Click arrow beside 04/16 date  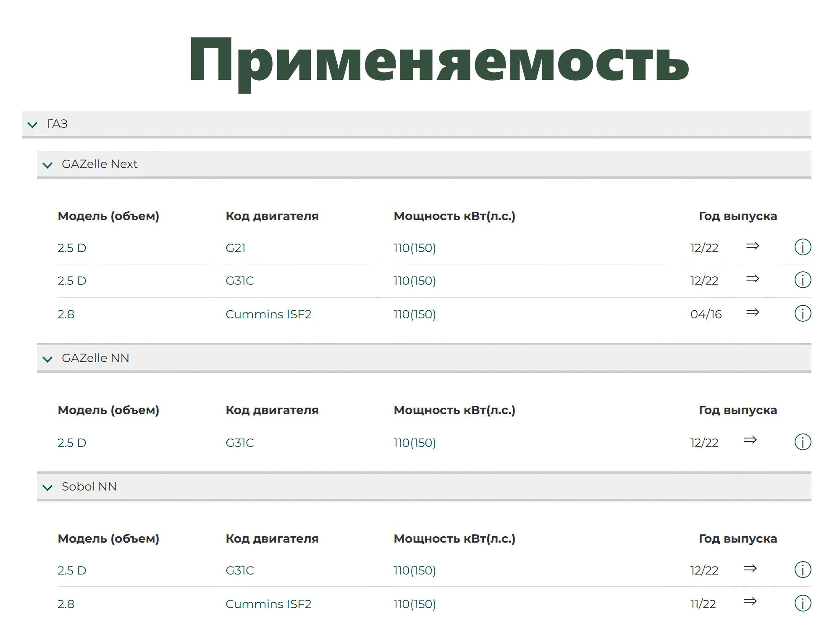pos(753,312)
